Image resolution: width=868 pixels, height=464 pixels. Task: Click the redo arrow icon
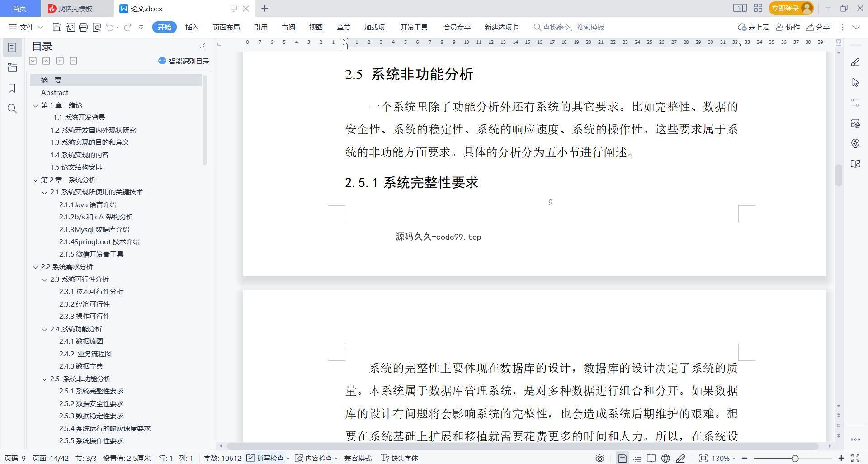(x=128, y=28)
